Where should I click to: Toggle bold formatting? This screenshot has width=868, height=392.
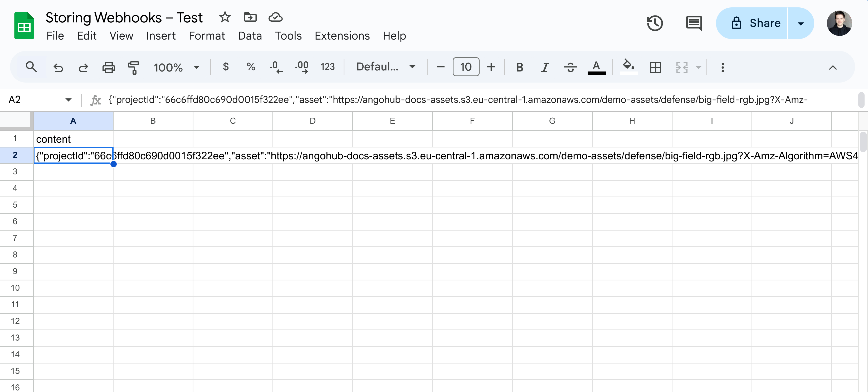point(520,67)
